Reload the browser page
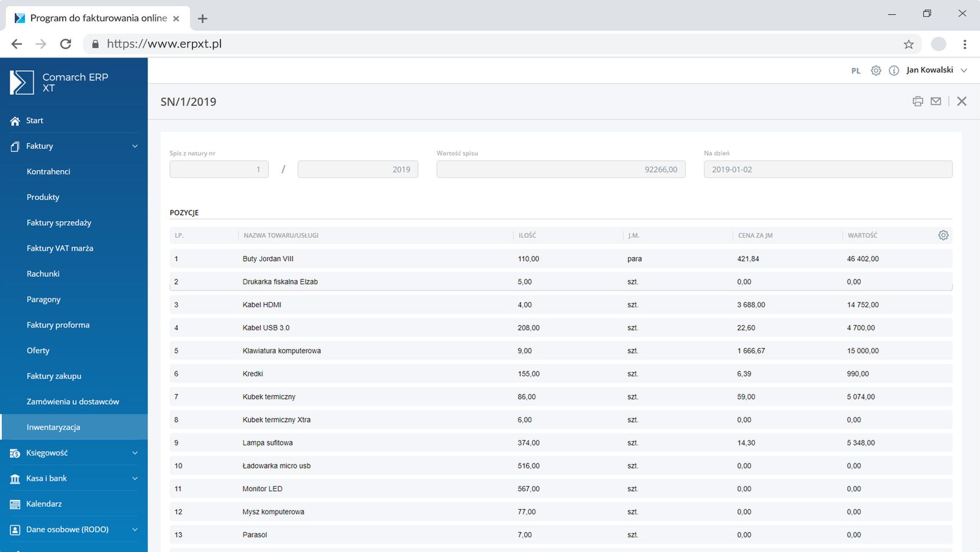Viewport: 980px width, 552px height. tap(66, 44)
